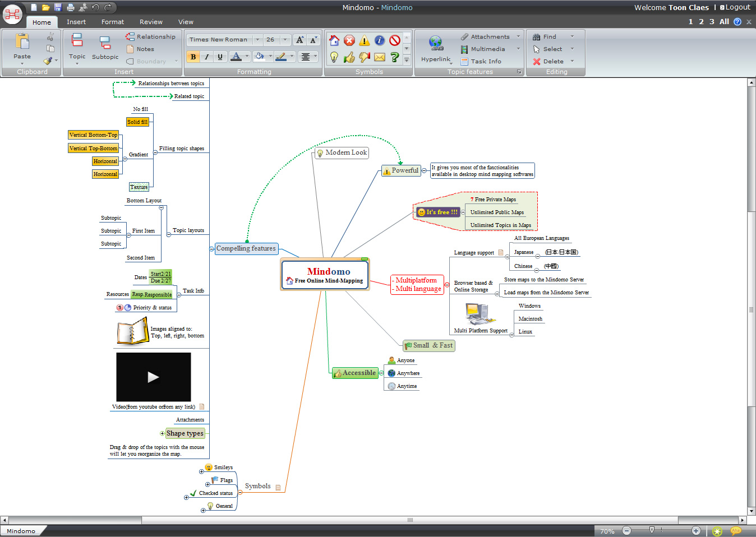The height and width of the screenshot is (537, 756).
Task: Add the green question mark symbol
Action: pos(395,57)
